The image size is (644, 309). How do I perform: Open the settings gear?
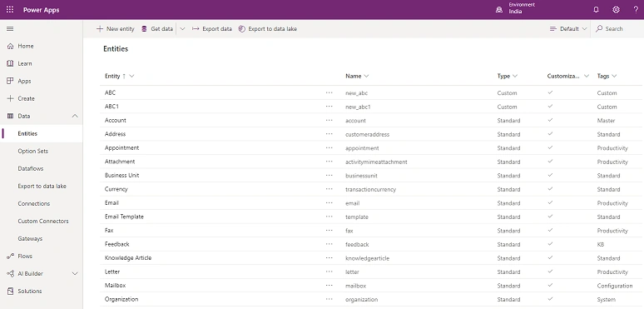pos(616,9)
